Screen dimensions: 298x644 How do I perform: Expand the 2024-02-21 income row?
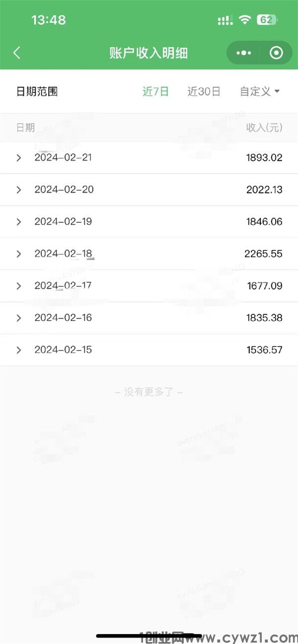tap(19, 158)
